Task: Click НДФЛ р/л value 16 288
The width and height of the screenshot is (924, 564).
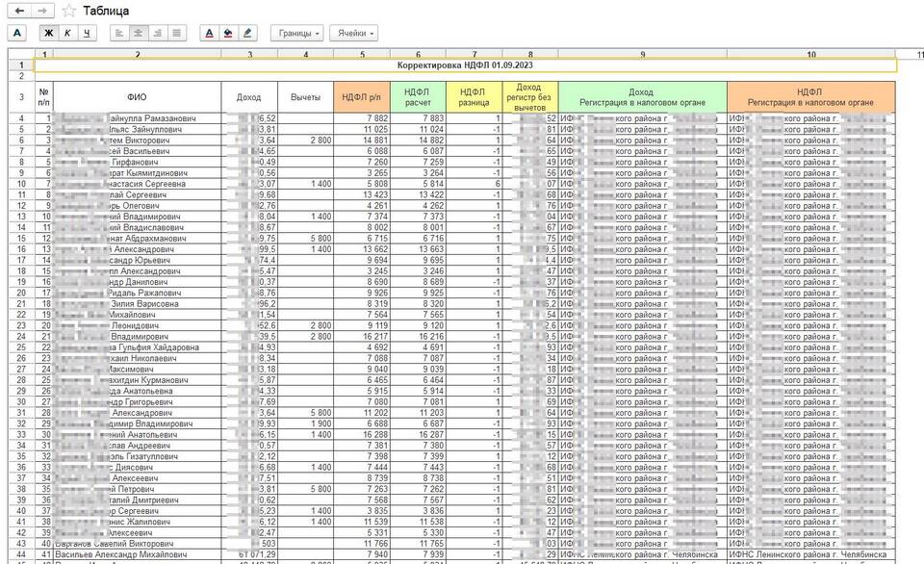Action: point(361,434)
